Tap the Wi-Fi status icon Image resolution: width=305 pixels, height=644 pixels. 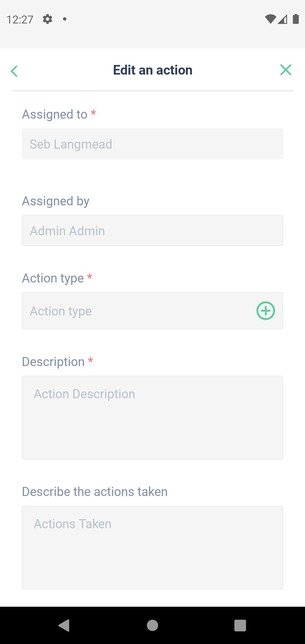(x=270, y=19)
